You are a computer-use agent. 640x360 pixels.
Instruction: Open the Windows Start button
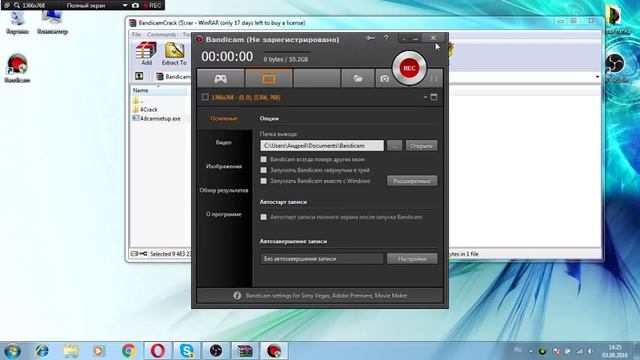[x=12, y=351]
